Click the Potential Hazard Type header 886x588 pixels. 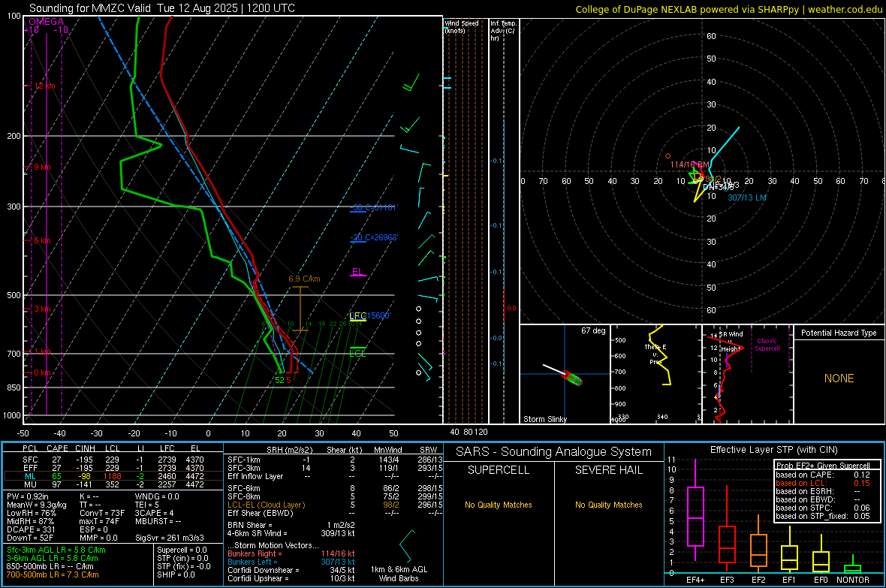(x=839, y=333)
